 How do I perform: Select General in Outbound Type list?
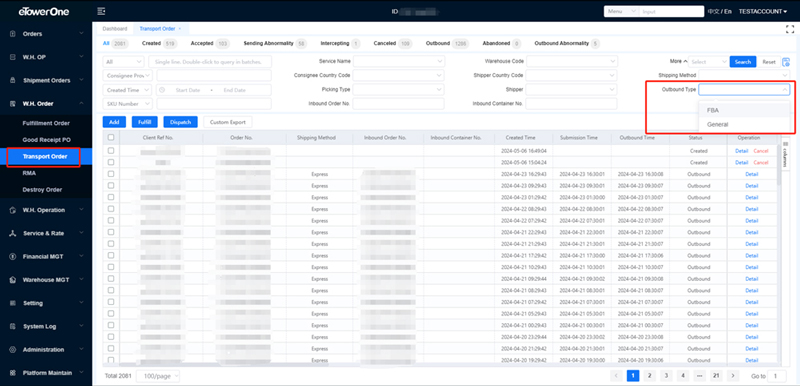click(x=744, y=124)
